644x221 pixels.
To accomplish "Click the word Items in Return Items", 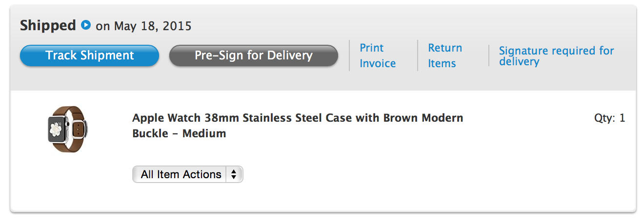I will click(442, 64).
